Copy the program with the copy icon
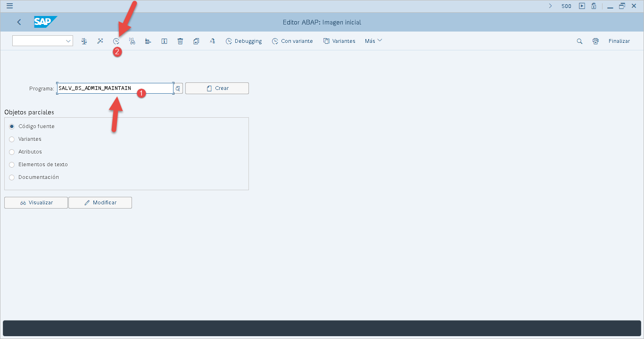This screenshot has width=644, height=339. point(196,41)
